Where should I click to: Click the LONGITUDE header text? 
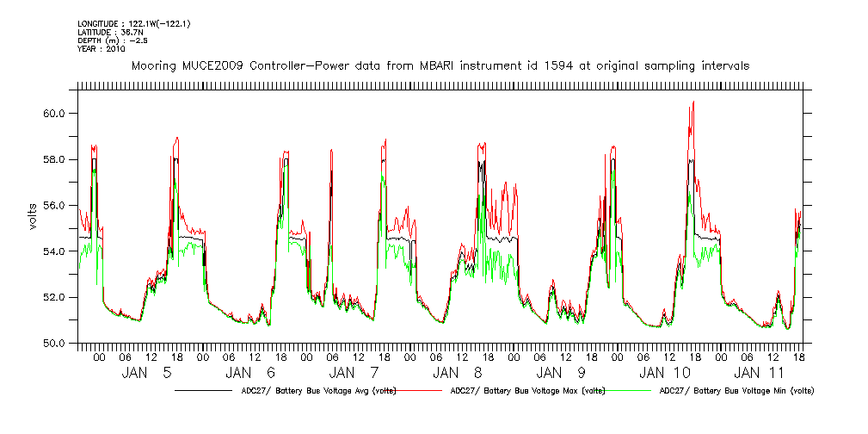133,23
